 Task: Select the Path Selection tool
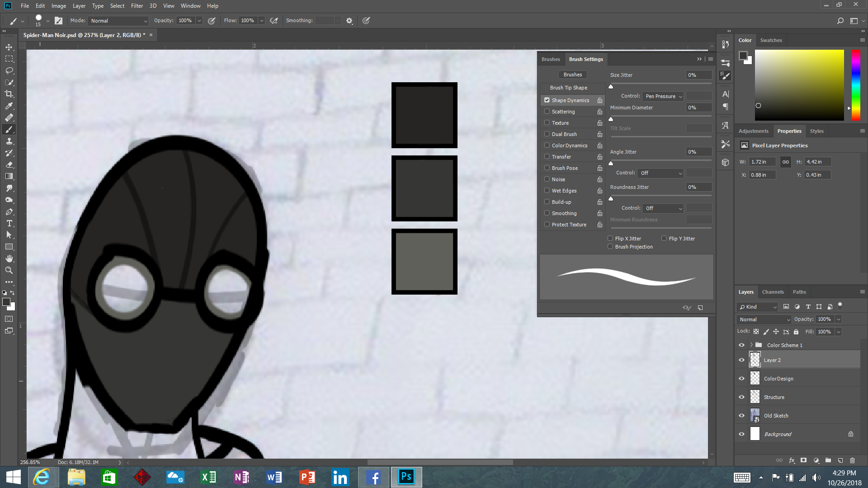9,235
